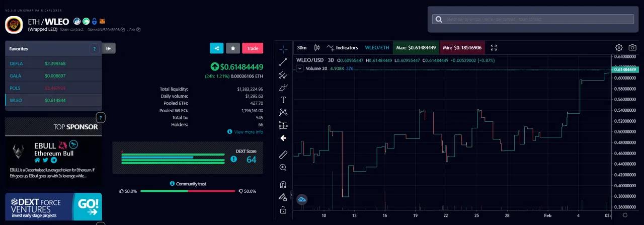Image resolution: width=644 pixels, height=225 pixels.
Task: Click the community trust percentage bar
Action: coord(188,191)
